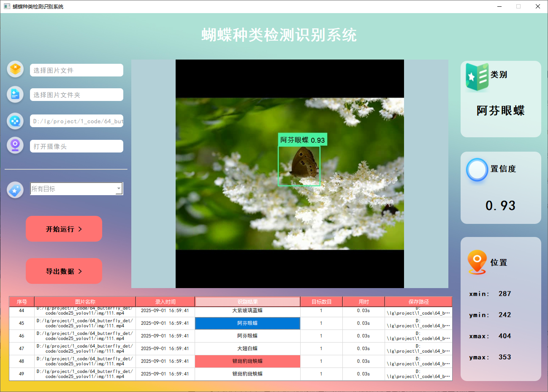Click row number 48 cell

pos(22,361)
